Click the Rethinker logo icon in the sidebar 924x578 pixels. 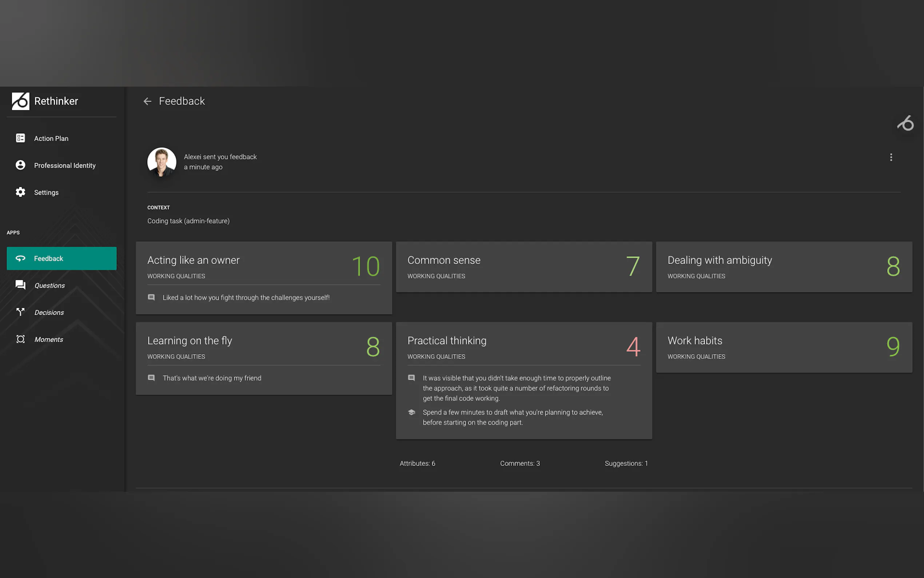[20, 101]
